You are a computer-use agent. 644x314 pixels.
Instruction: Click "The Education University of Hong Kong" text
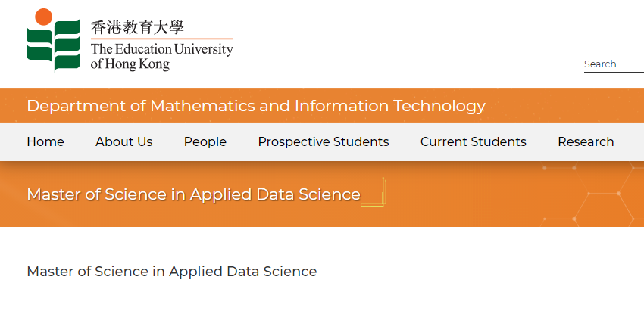(161, 57)
